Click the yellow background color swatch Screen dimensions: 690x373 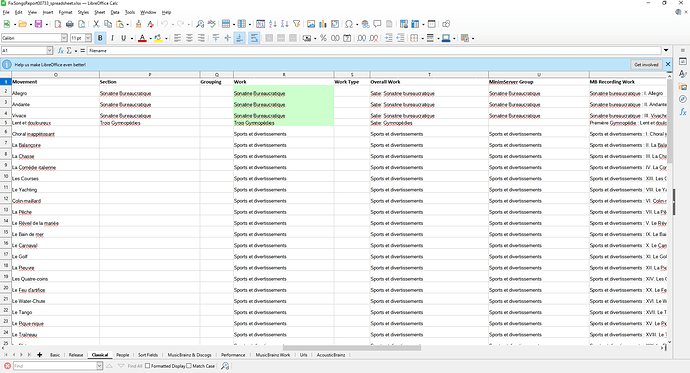coord(158,38)
